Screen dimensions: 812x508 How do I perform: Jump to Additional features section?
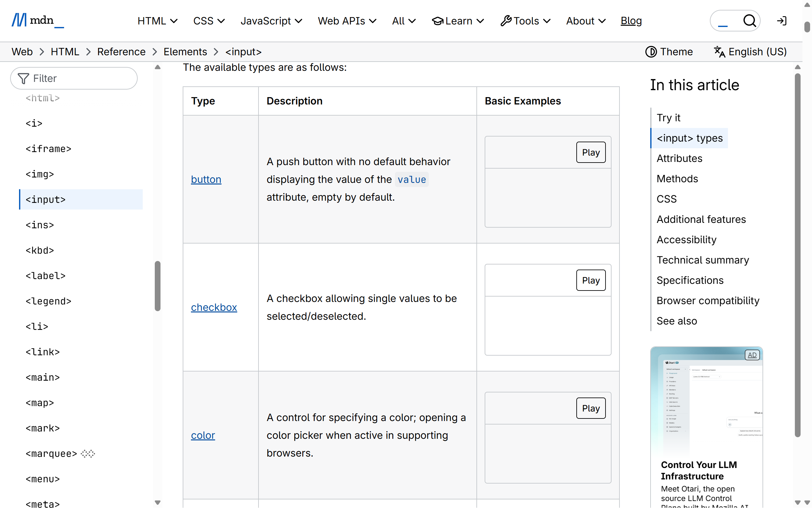pyautogui.click(x=701, y=219)
